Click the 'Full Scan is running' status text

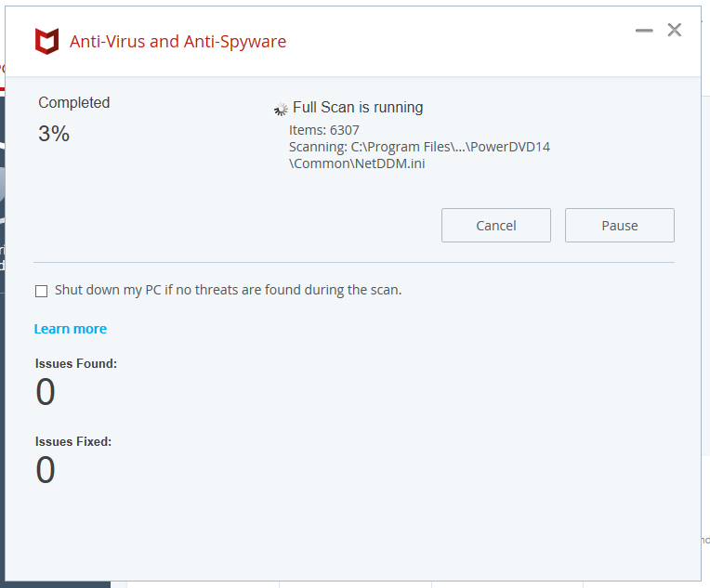pos(358,108)
